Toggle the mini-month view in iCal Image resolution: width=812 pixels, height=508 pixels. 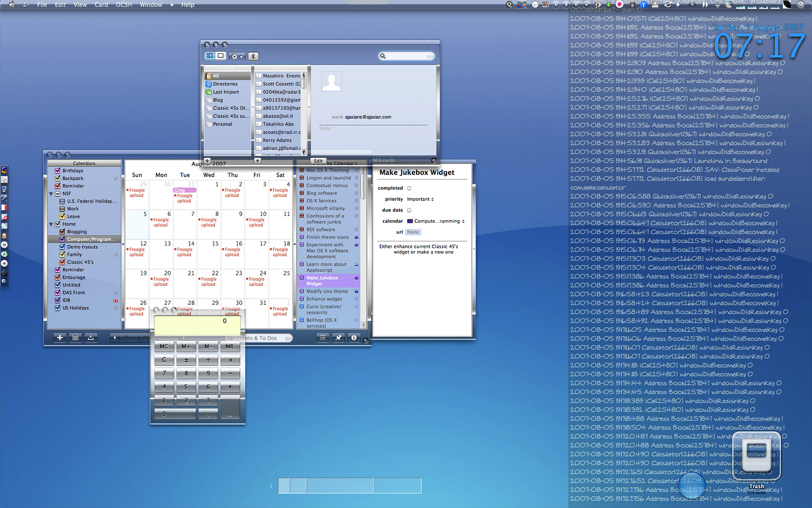pos(75,338)
